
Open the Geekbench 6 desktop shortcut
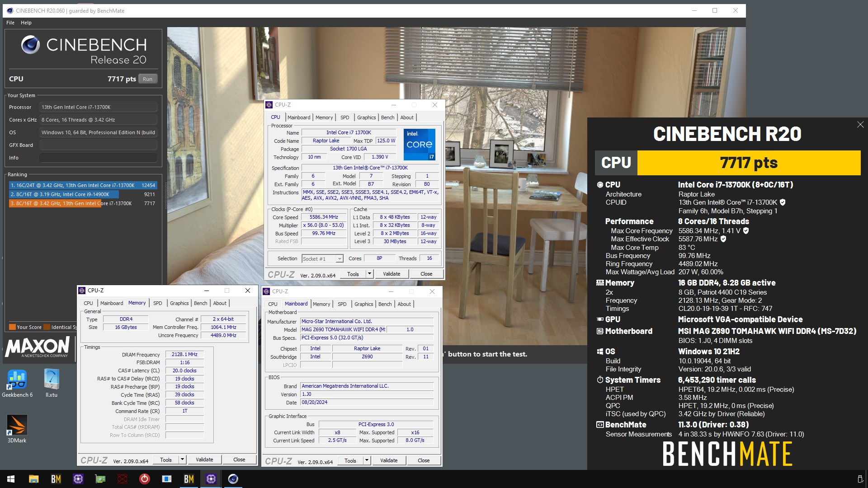point(17,384)
